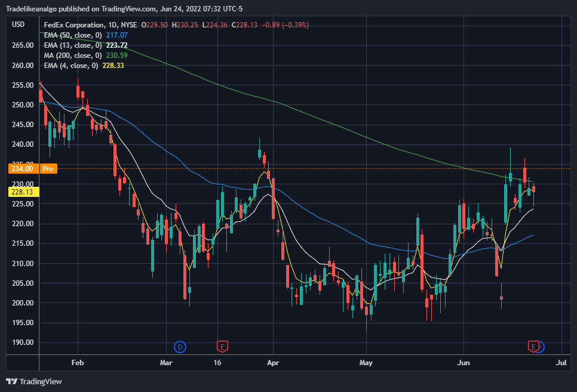Click the change value -0.89 (-0.39%)
Screen dimensions: 577x392
point(286,25)
